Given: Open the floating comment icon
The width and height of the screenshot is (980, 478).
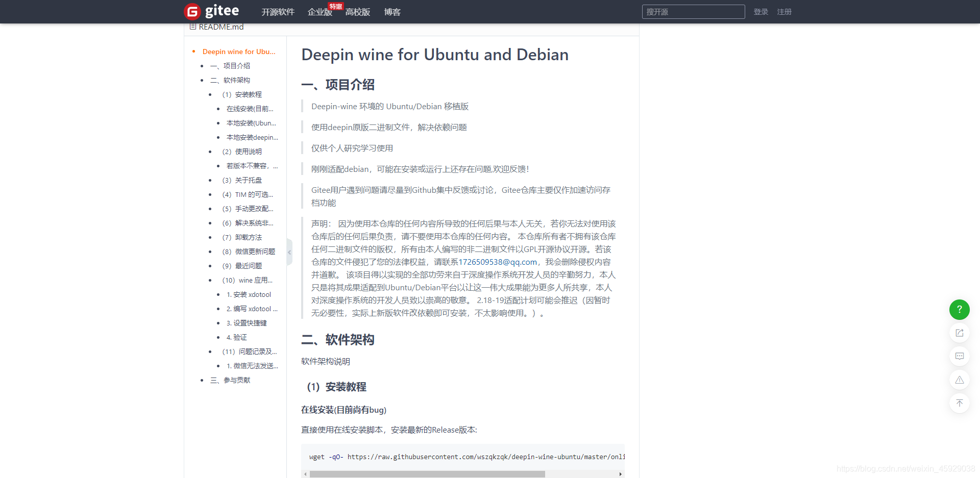Looking at the screenshot, I should coord(959,356).
